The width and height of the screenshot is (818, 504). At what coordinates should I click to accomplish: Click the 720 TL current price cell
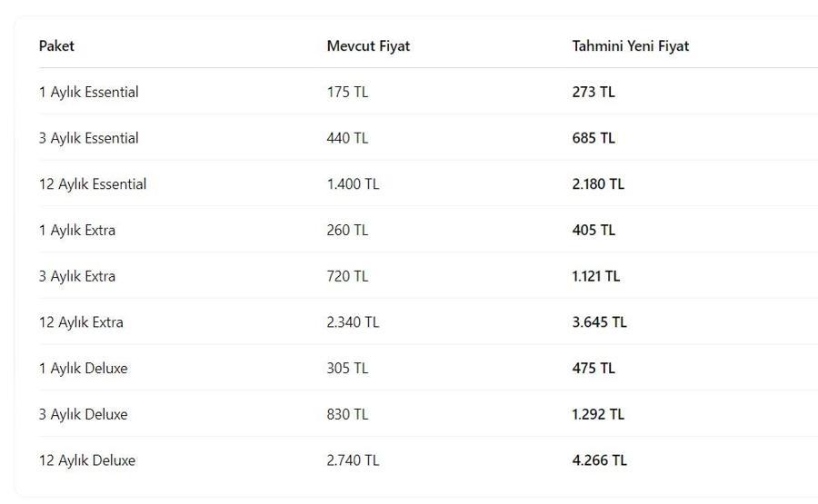click(x=347, y=276)
